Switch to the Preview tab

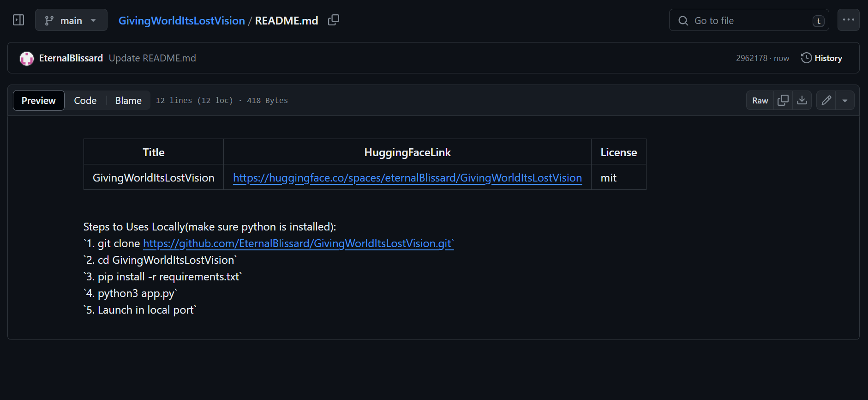(39, 100)
